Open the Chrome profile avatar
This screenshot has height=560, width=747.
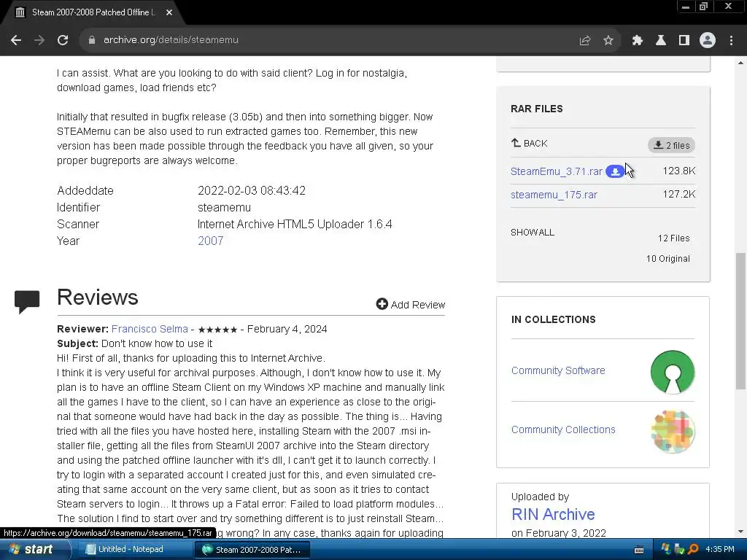(708, 41)
